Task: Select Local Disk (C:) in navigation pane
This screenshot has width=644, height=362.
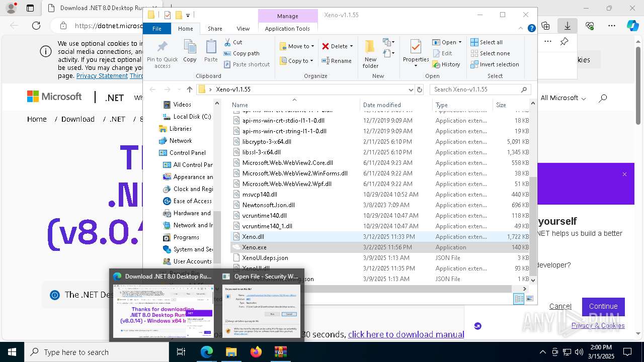Action: click(192, 117)
